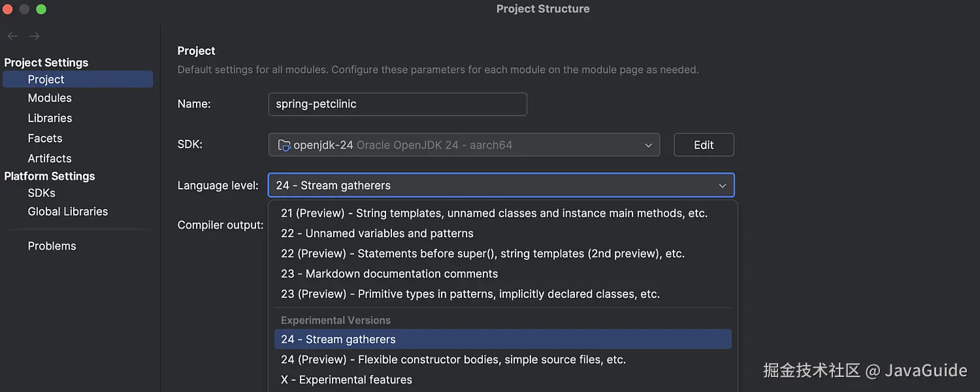Open the Libraries settings page
This screenshot has width=980, height=392.
(50, 118)
